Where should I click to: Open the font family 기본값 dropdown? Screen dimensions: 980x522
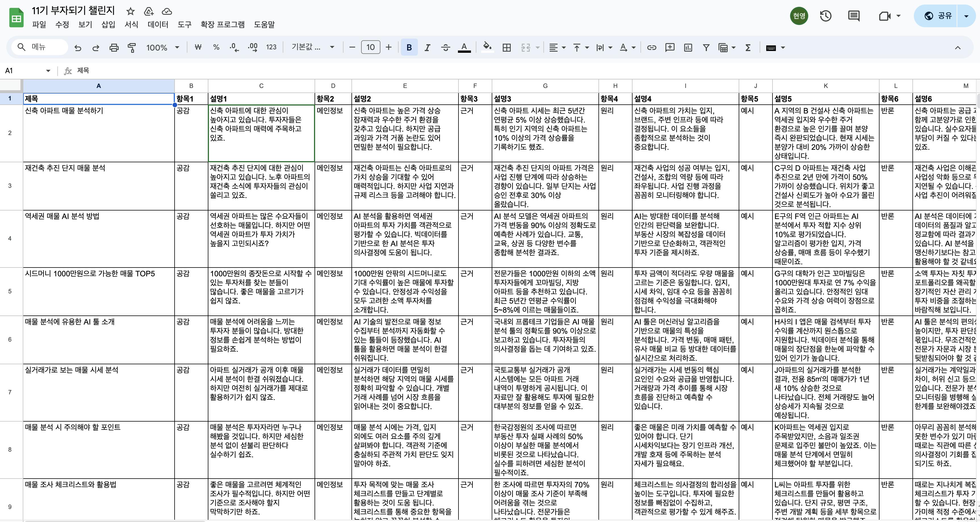click(x=313, y=47)
